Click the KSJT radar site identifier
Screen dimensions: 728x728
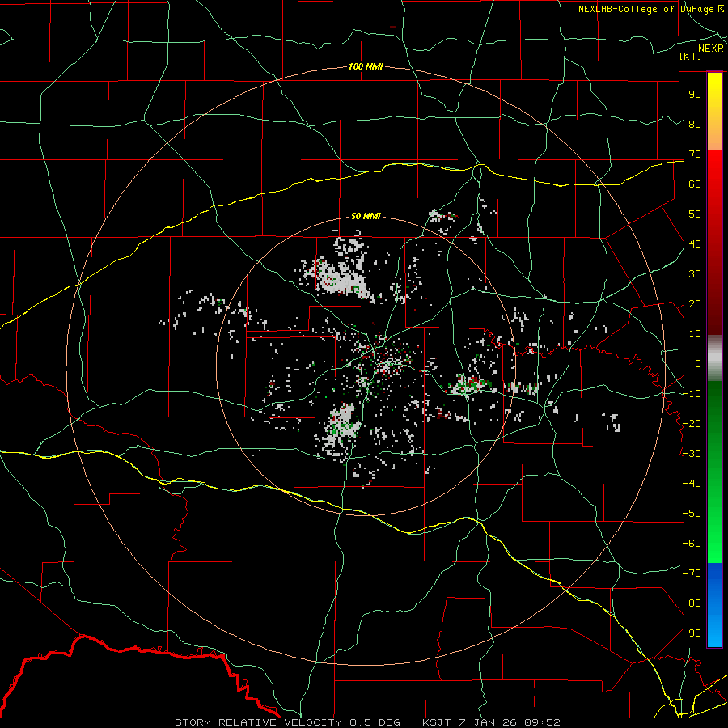(438, 722)
